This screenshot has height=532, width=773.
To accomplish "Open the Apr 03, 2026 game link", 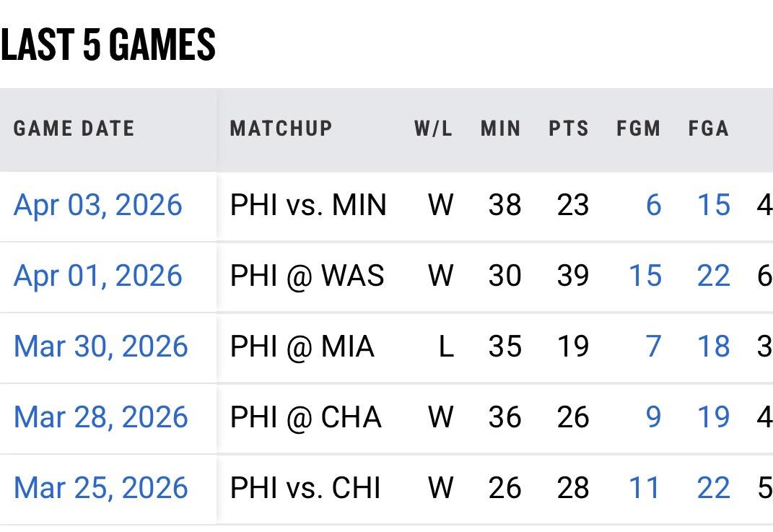I will 97,206.
